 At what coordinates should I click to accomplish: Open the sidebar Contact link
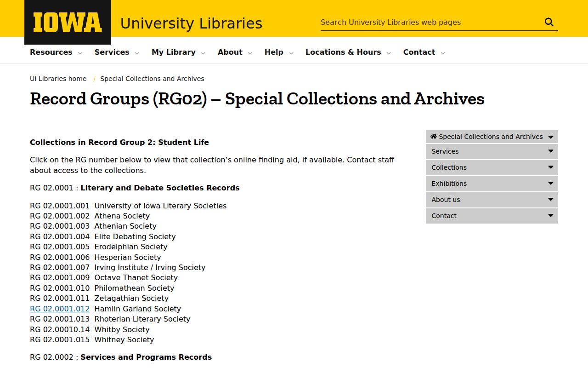coord(444,216)
